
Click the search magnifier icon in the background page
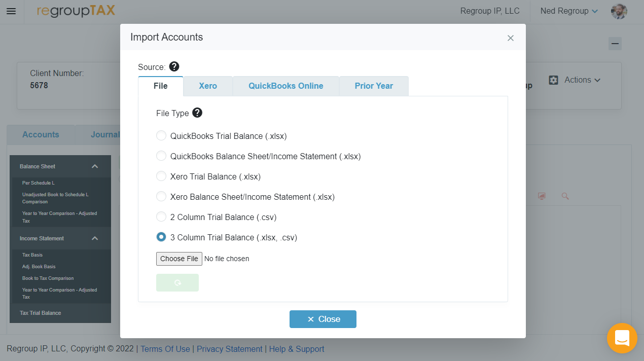coord(565,196)
